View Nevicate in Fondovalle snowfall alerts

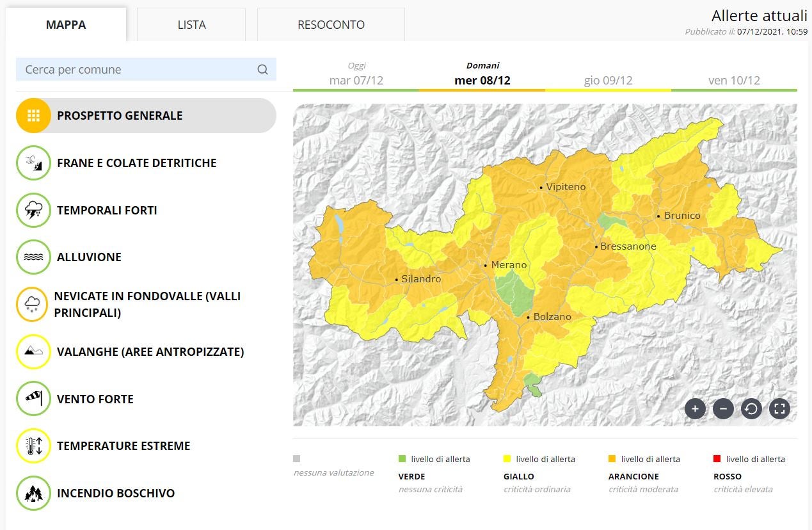[33, 303]
